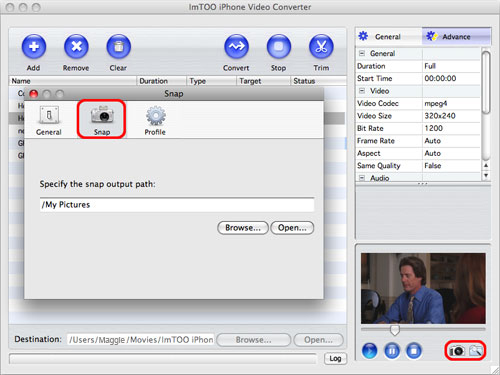Click the magnifier icon beside the camera
Screen dimensions: 500x375
tap(476, 351)
